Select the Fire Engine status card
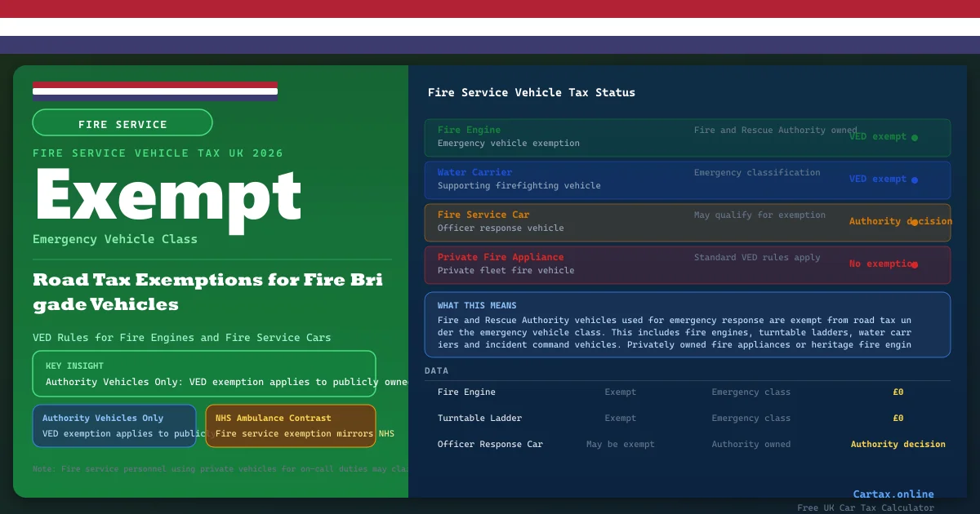 pos(687,137)
